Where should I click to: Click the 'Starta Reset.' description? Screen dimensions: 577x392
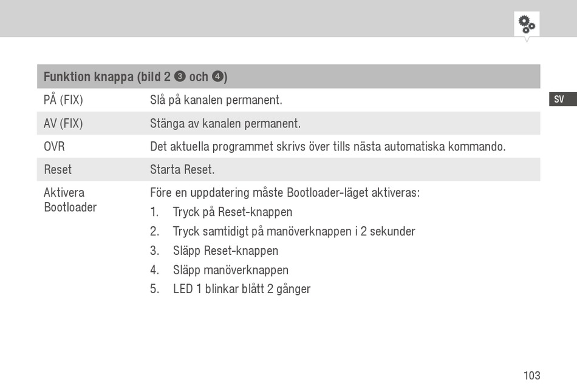pos(182,169)
